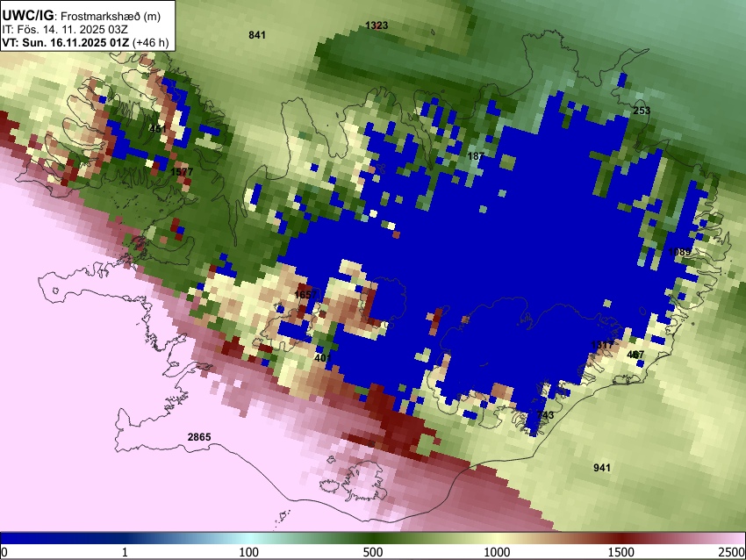The image size is (746, 560).
Task: Click the map value label 1657
Action: [305, 295]
